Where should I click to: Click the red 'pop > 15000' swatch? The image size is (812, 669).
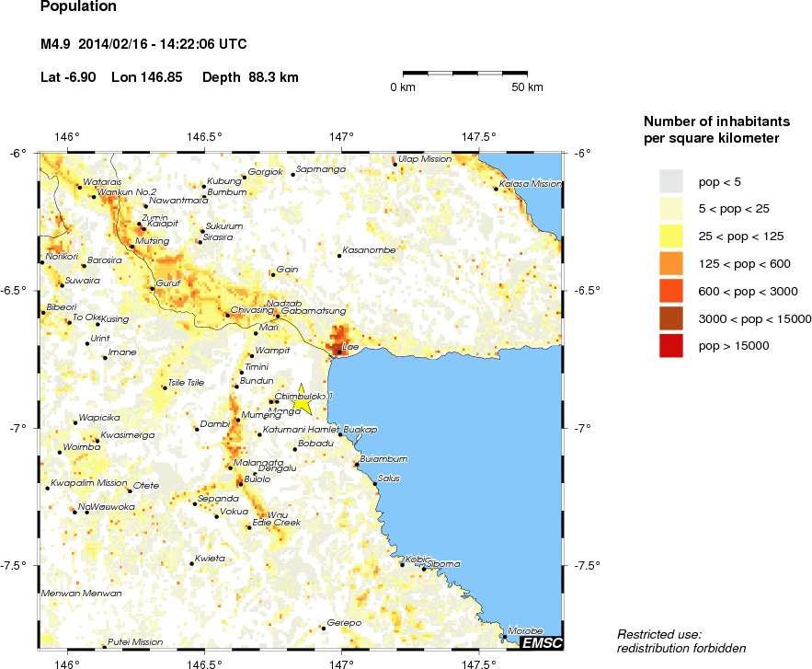(x=673, y=346)
